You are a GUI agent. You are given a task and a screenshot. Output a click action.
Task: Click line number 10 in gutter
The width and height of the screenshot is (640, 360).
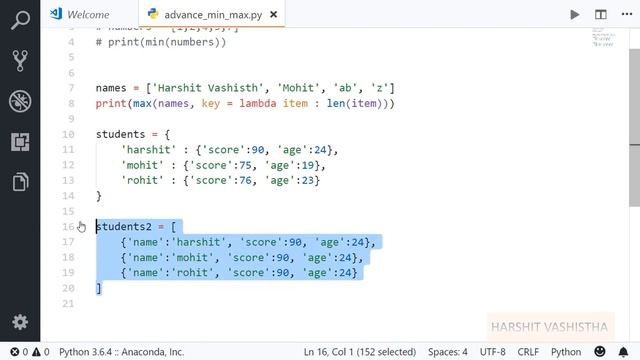[68, 134]
